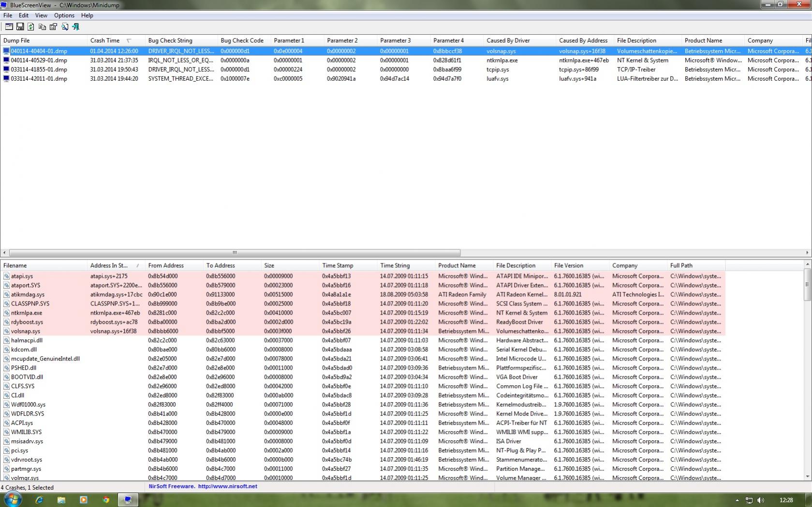Click the file icon beside atapi.sys

(6, 276)
